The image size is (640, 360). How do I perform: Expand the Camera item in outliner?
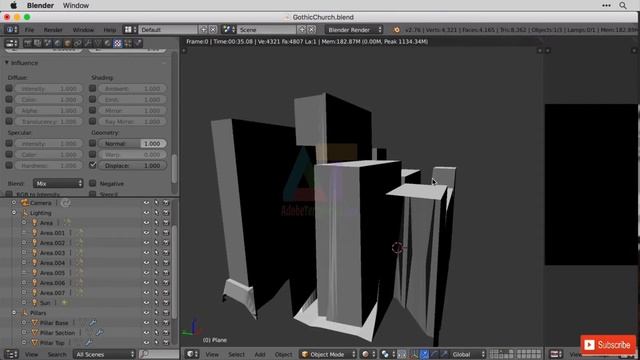point(14,203)
